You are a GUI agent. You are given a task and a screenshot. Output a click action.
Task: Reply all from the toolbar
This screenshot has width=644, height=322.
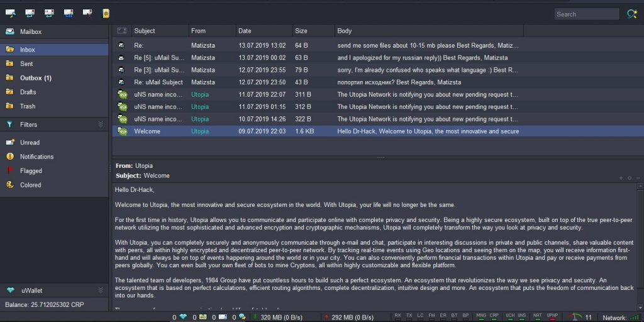[49, 14]
